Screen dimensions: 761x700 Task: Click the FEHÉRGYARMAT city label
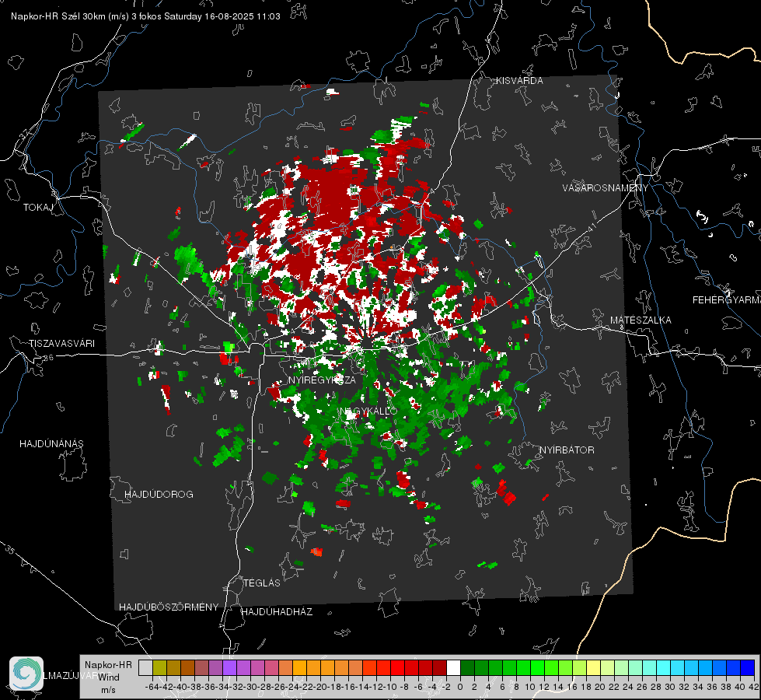[x=726, y=300]
